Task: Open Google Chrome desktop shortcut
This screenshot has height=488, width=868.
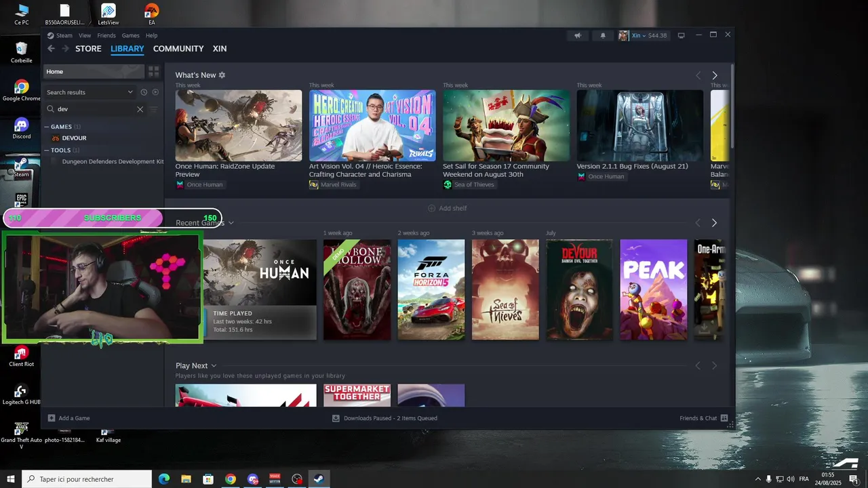Action: pyautogui.click(x=22, y=91)
